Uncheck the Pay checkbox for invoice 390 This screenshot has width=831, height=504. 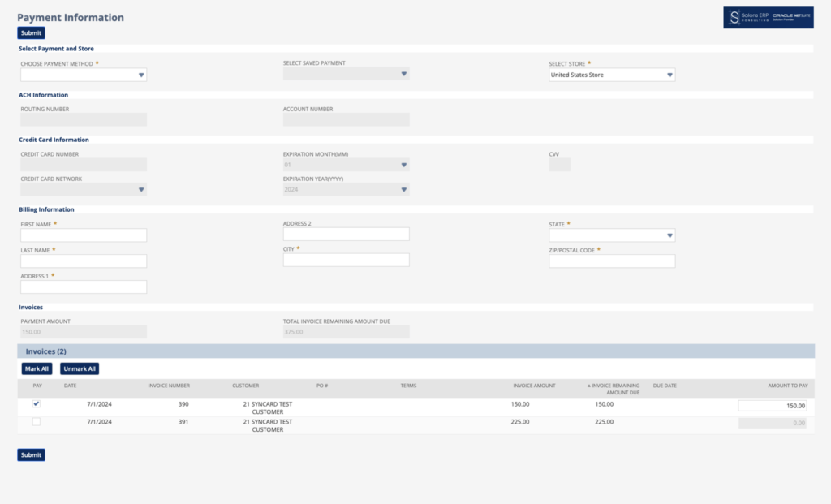click(x=37, y=404)
